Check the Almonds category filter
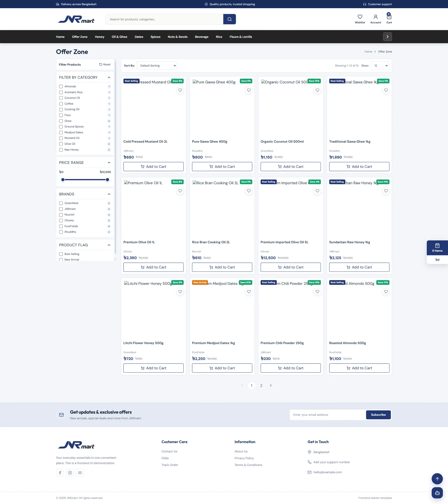The image size is (448, 504). (x=61, y=87)
